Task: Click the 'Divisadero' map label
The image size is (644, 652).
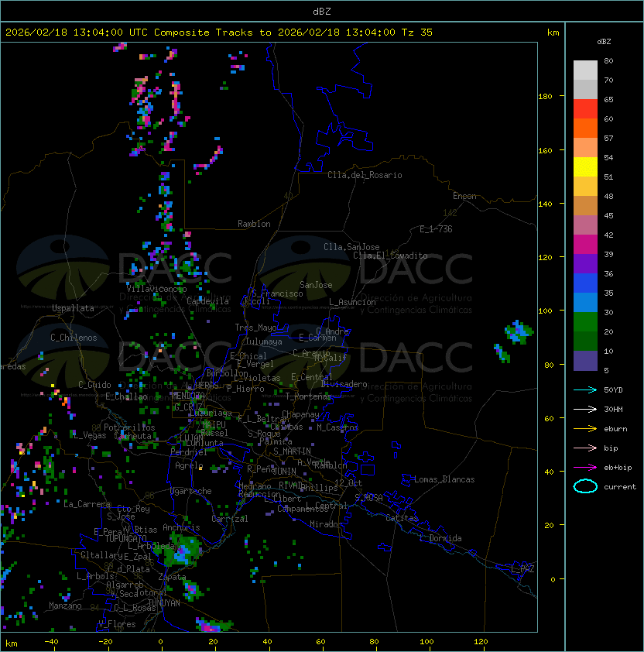Action: pyautogui.click(x=344, y=384)
